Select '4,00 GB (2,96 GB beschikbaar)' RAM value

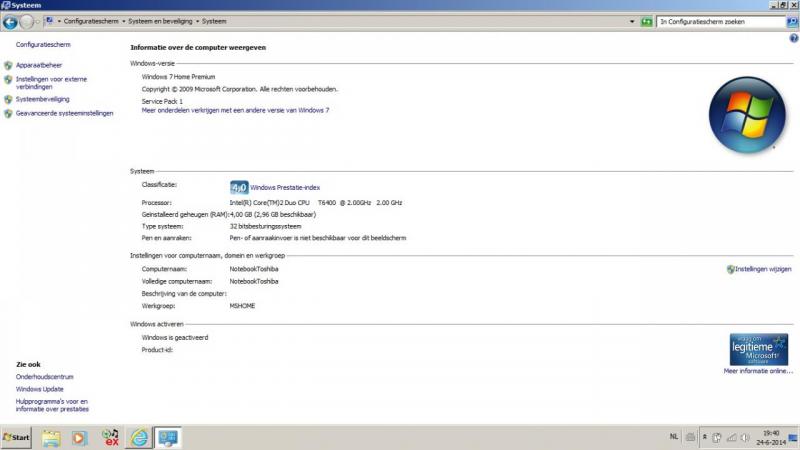tap(272, 214)
